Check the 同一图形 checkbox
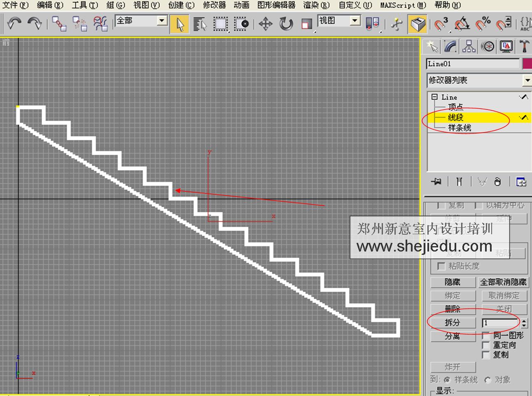Viewport: 532px width, 396px height. point(486,336)
